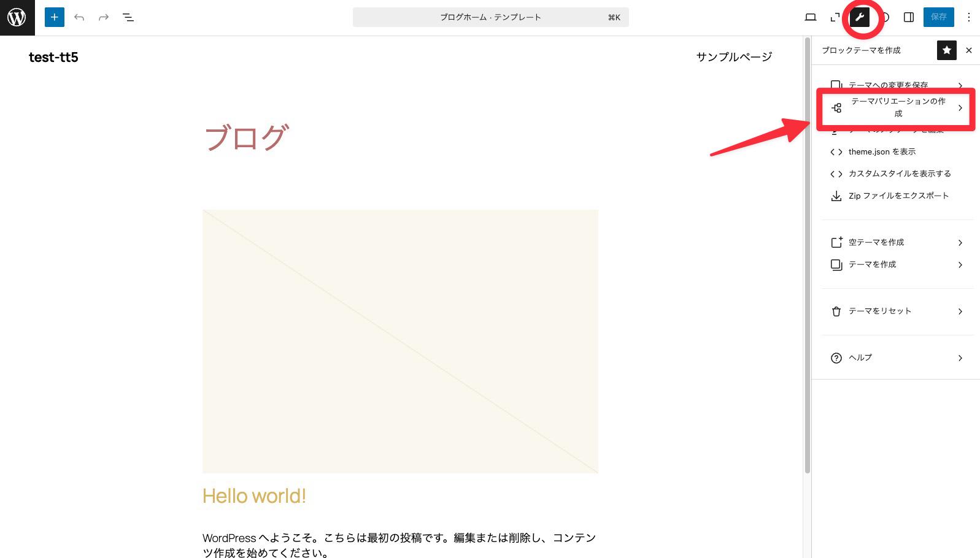Toggle the settings sidebar panel icon
The width and height of the screenshot is (980, 558).
click(x=909, y=17)
